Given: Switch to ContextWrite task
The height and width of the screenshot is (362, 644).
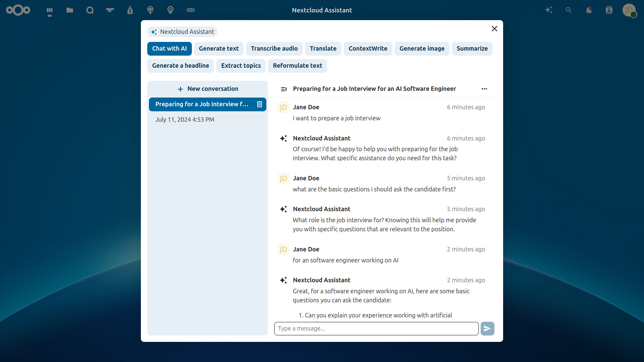Looking at the screenshot, I should pyautogui.click(x=368, y=49).
